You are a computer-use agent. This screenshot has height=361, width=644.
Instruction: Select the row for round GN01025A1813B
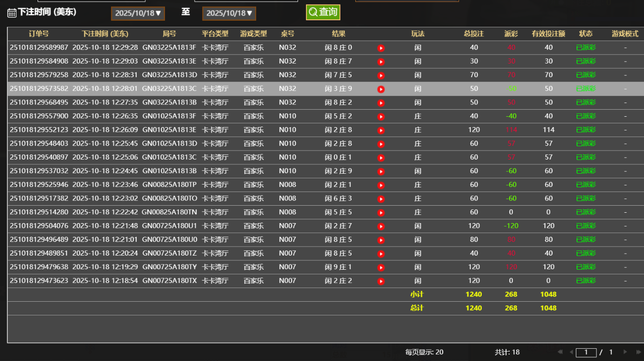tap(169, 171)
